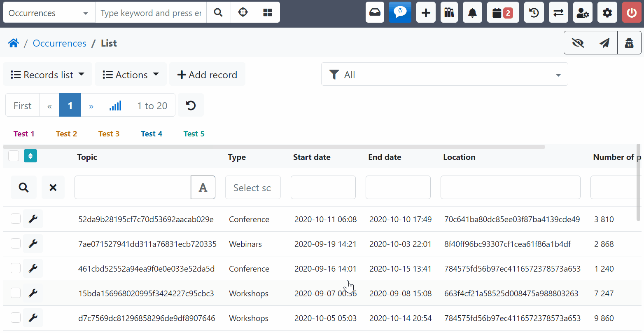644x333 pixels.
Task: Select the checkbox for the Conference record row
Action: tap(15, 219)
